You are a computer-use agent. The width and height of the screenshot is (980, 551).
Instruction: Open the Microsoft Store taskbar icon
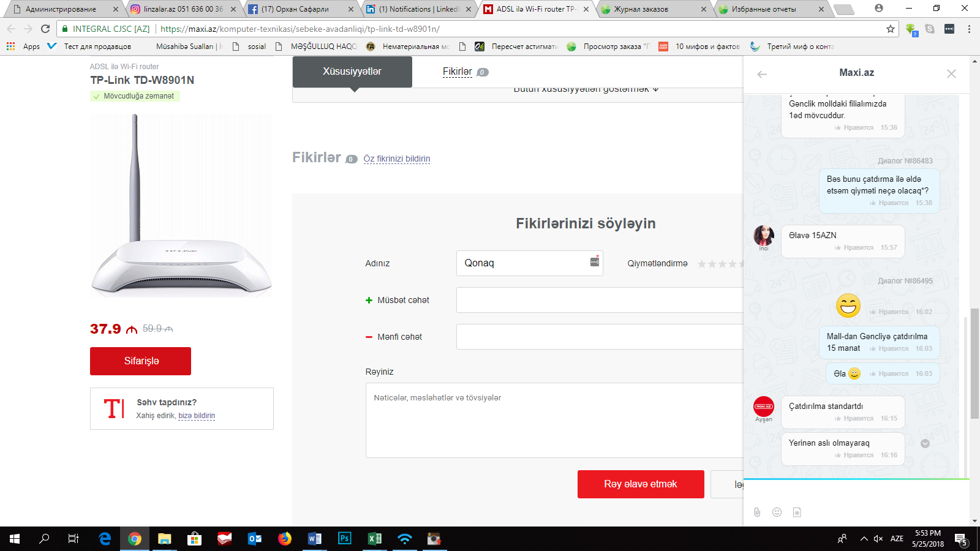[195, 539]
